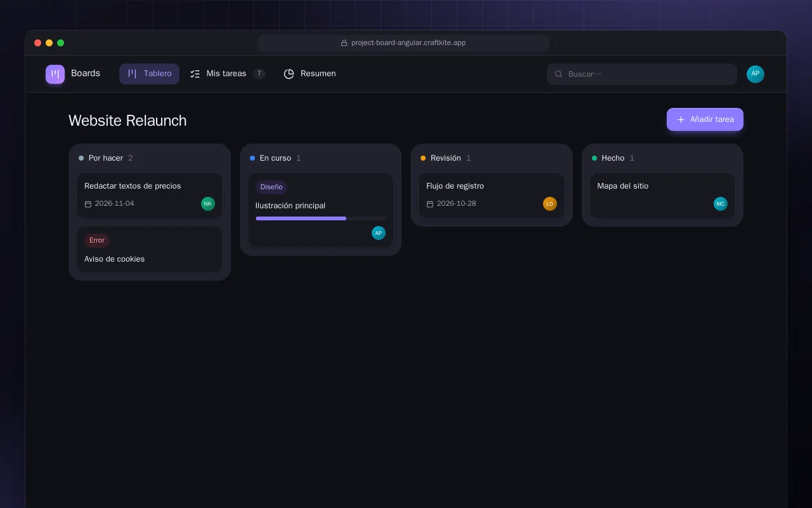Screen dimensions: 812x508
Task: Open the Mapa del sitio card
Action: 662,196
